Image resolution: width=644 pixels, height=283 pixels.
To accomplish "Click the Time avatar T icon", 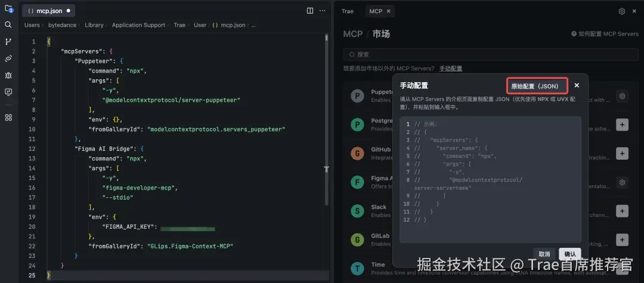I will tap(357, 268).
